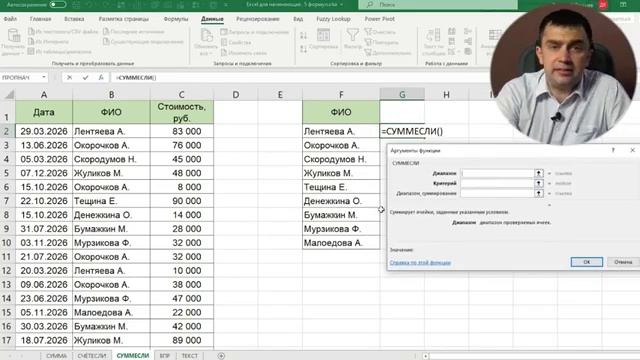Switch to the ВПР sheet tab
The height and width of the screenshot is (360, 640).
(x=164, y=356)
